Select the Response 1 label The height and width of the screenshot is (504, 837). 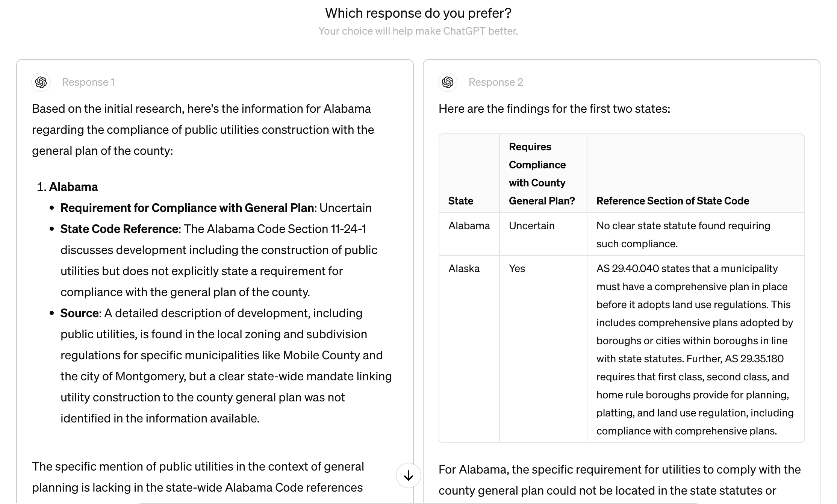pos(88,82)
